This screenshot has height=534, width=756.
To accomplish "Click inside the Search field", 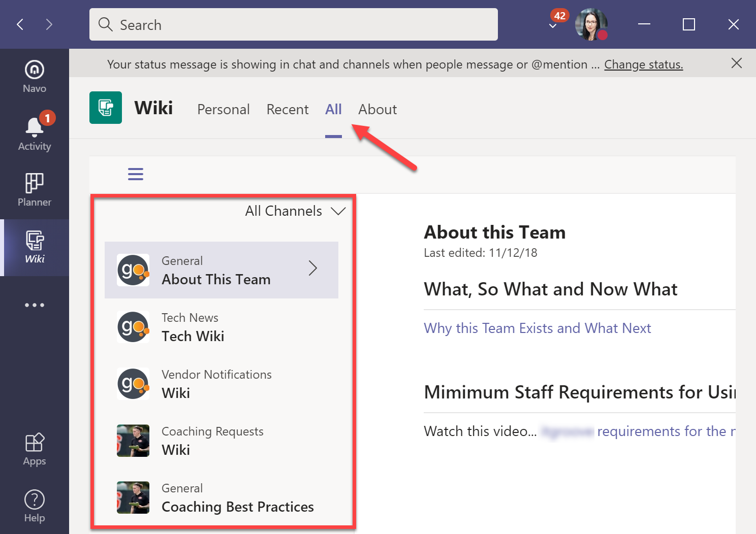I will coord(294,24).
